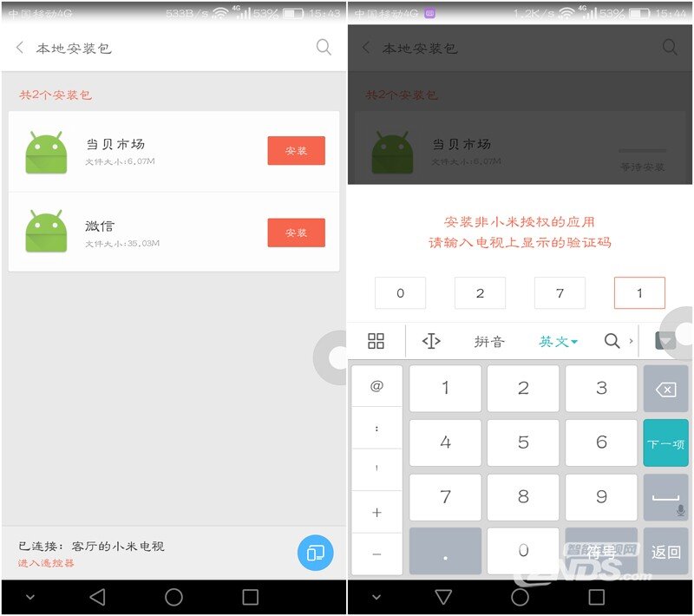
Task: Go back using the left screen header arrow
Action: coord(20,48)
